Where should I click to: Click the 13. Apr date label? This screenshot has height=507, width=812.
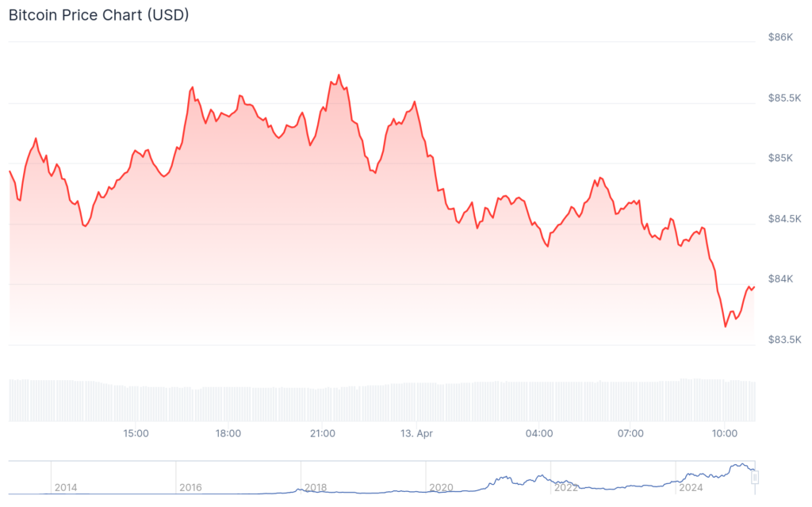pos(417,433)
